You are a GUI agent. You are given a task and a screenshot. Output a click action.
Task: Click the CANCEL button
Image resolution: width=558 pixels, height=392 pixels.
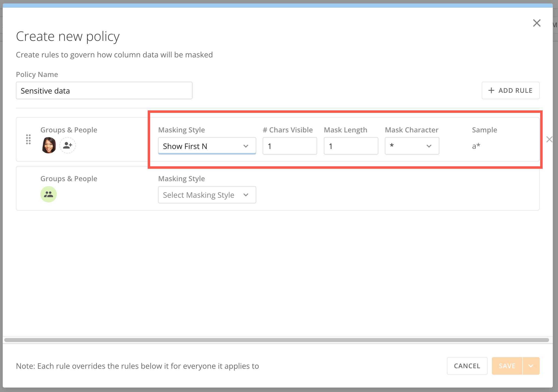467,366
